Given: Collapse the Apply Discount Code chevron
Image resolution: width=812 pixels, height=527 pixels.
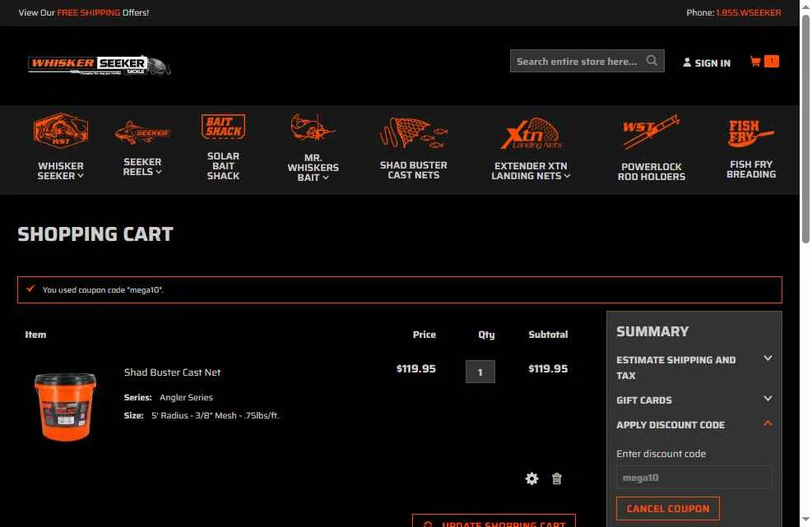Looking at the screenshot, I should click(768, 423).
